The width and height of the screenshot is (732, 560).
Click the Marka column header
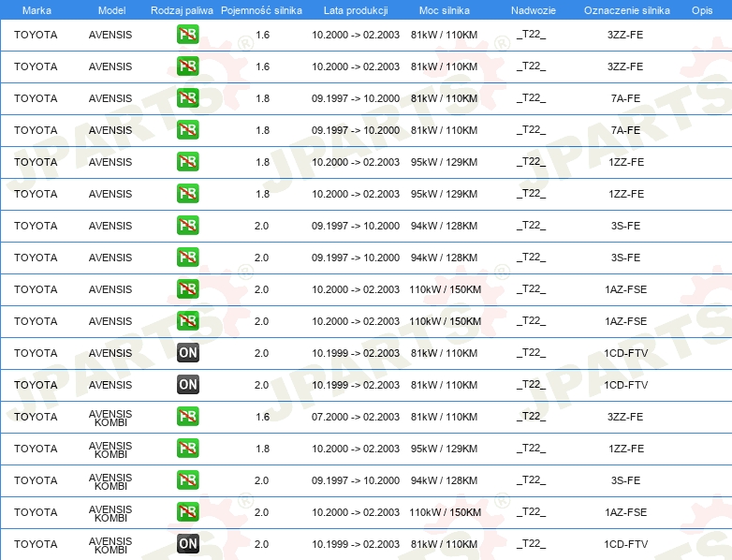(37, 10)
